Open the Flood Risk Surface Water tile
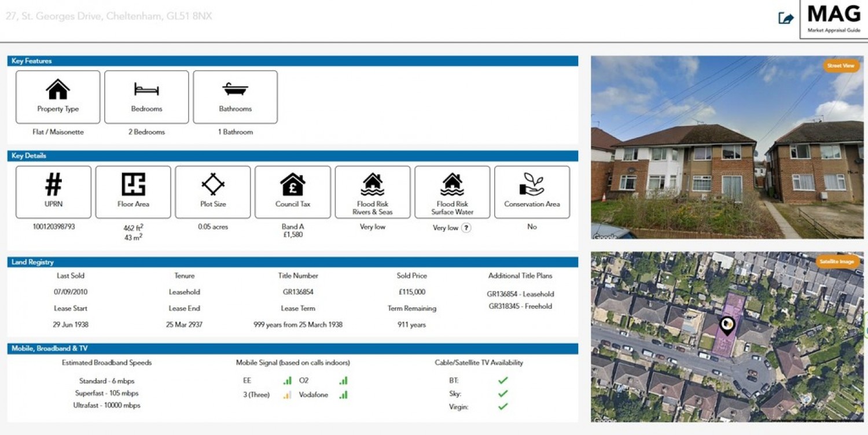Image resolution: width=868 pixels, height=435 pixels. click(x=453, y=192)
